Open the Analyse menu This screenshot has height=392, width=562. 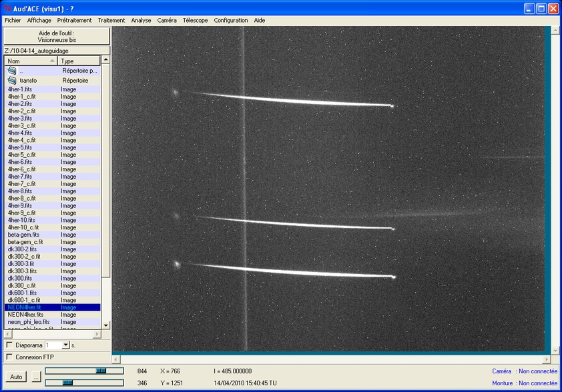click(141, 21)
